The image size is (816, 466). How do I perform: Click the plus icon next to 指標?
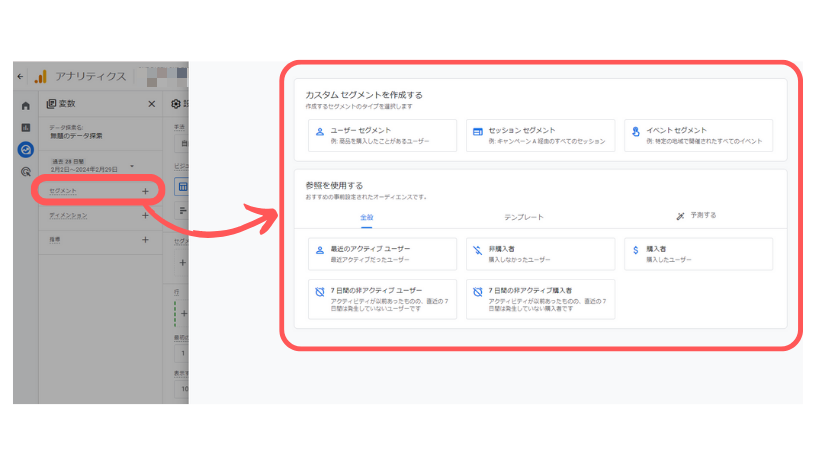click(145, 240)
